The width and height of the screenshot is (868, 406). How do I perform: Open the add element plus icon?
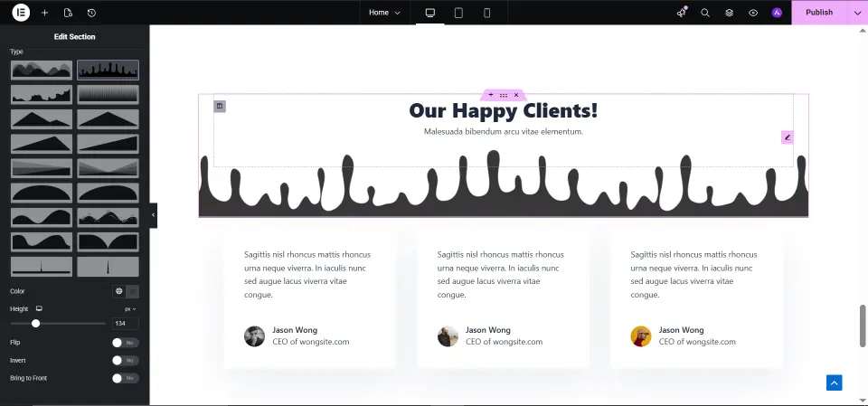click(45, 13)
